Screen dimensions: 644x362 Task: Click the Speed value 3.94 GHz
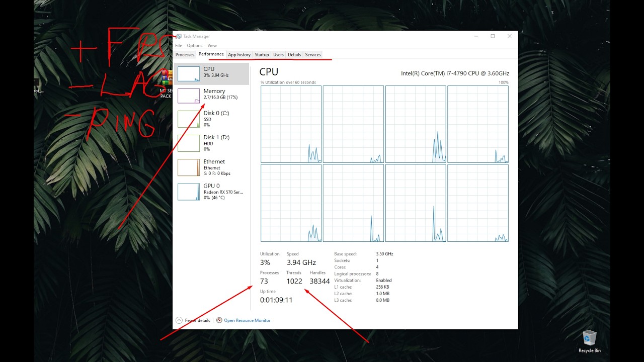tap(301, 262)
